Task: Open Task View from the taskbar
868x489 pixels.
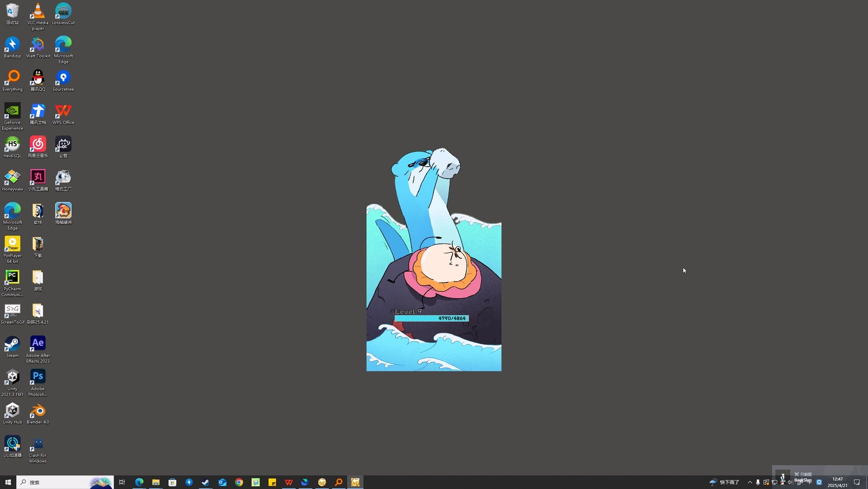Action: click(122, 482)
